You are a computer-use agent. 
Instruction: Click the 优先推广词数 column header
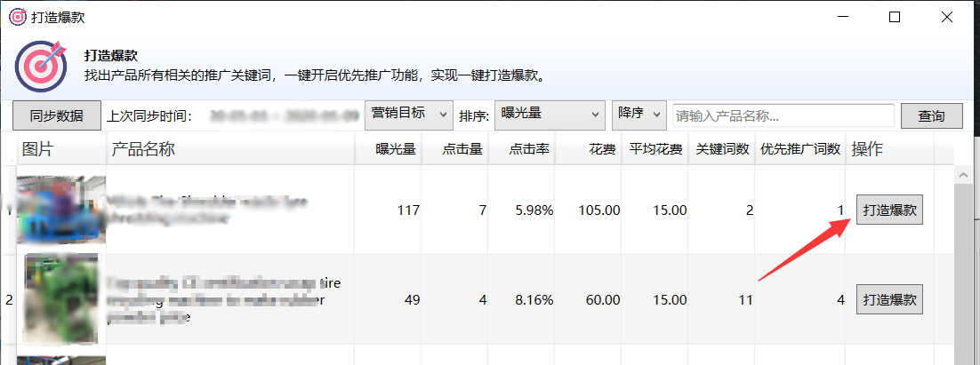click(x=800, y=149)
